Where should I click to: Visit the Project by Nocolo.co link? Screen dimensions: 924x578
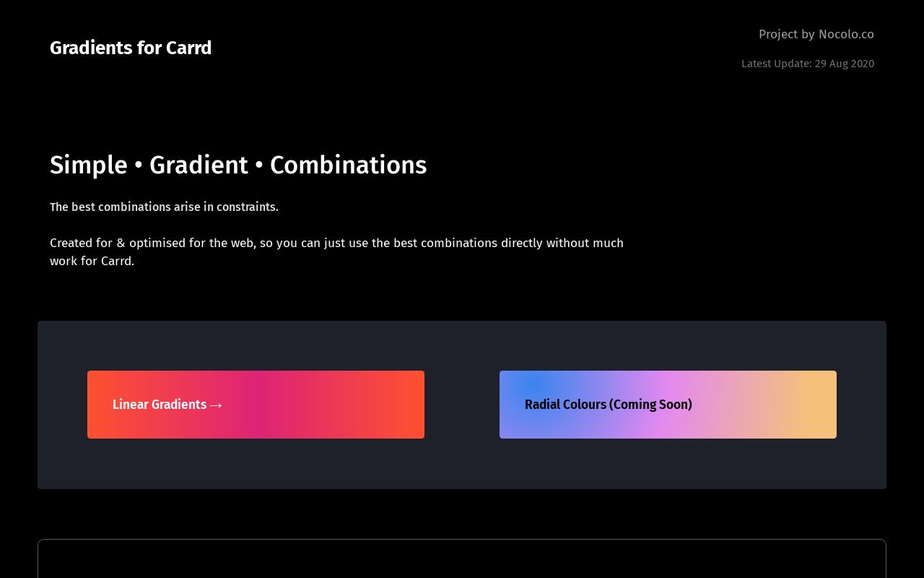click(816, 34)
